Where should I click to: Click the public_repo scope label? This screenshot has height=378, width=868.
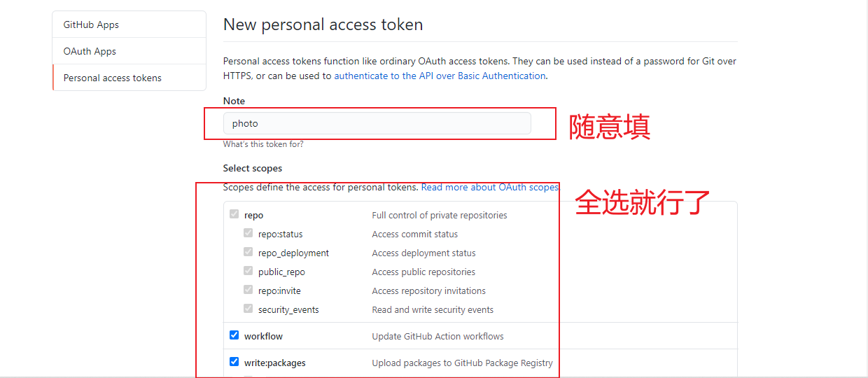(x=281, y=272)
